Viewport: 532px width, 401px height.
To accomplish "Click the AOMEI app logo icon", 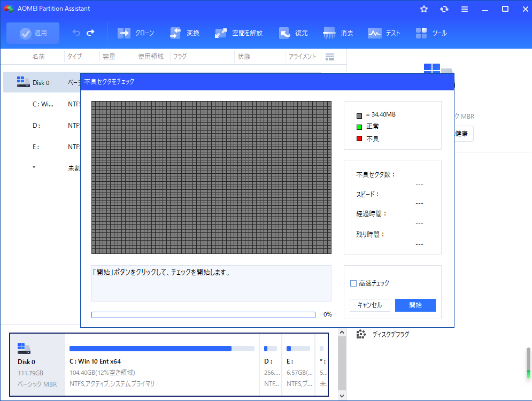I will point(9,9).
